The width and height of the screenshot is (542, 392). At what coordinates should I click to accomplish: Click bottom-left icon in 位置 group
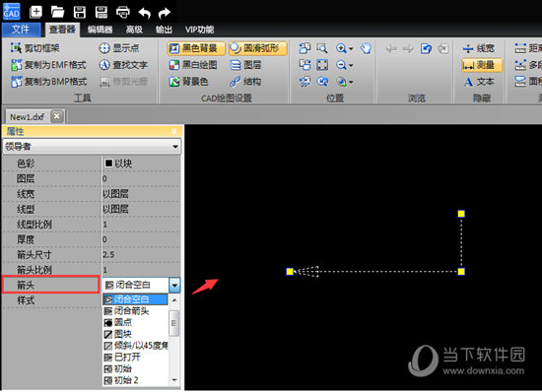point(305,82)
